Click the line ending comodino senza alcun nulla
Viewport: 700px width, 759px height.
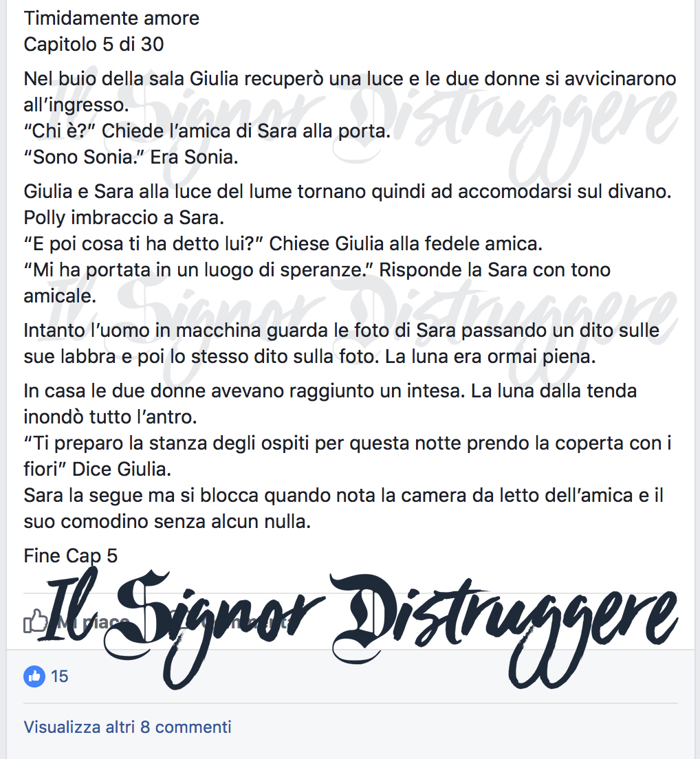[x=167, y=522]
